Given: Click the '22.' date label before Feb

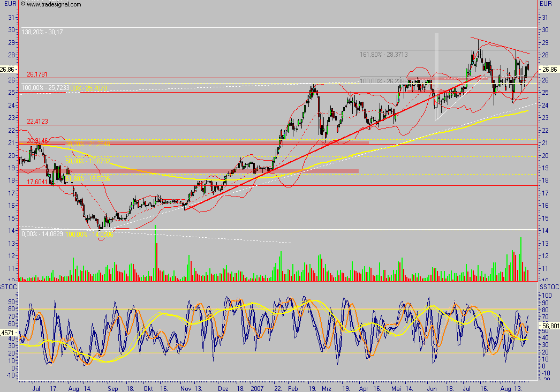Looking at the screenshot, I should 278,389.
